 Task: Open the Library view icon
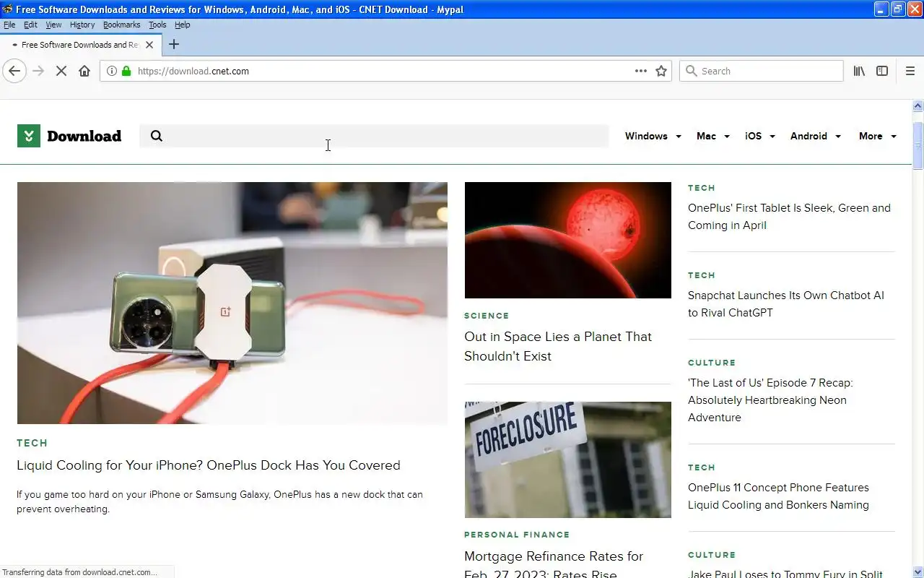pyautogui.click(x=859, y=71)
